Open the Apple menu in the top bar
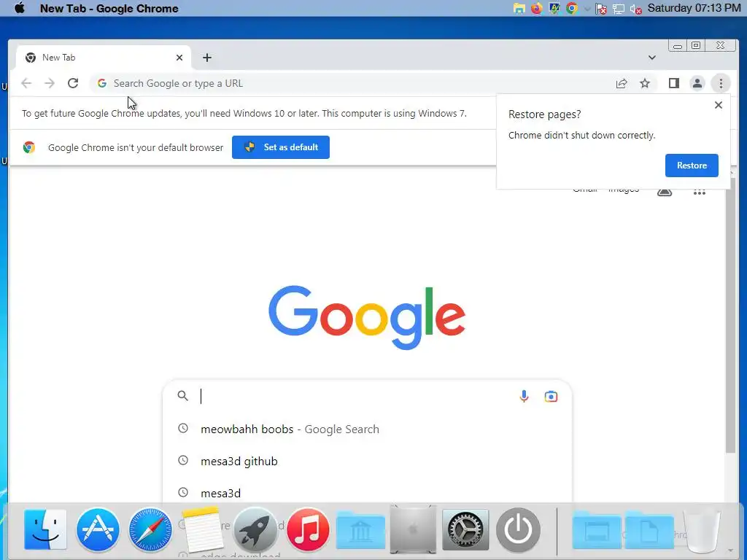 tap(19, 8)
